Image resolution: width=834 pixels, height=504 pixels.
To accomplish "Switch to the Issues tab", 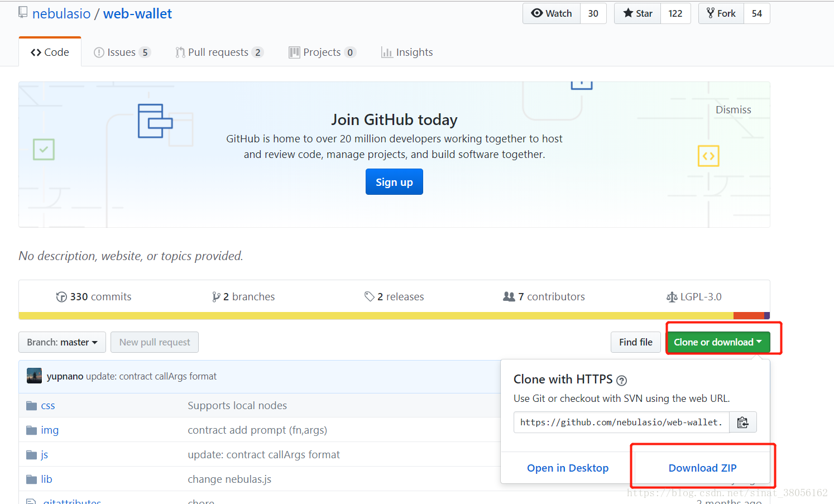I will (x=122, y=52).
